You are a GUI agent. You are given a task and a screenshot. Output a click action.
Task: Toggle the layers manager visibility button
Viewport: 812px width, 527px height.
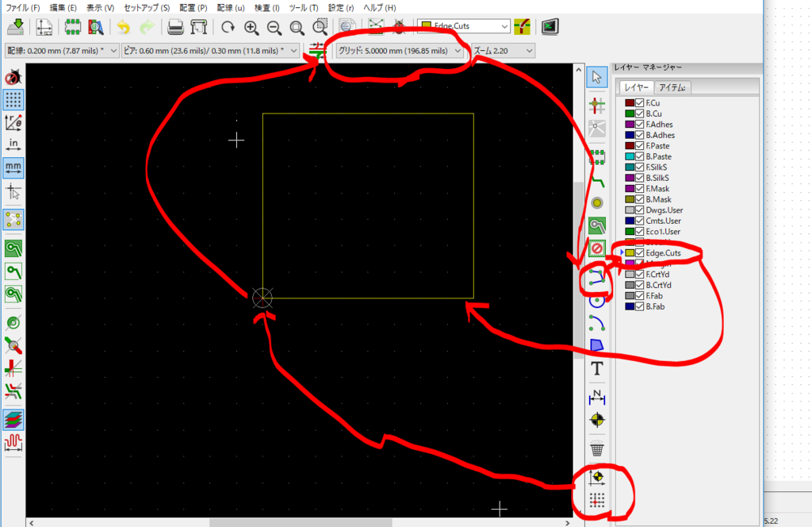pyautogui.click(x=13, y=420)
